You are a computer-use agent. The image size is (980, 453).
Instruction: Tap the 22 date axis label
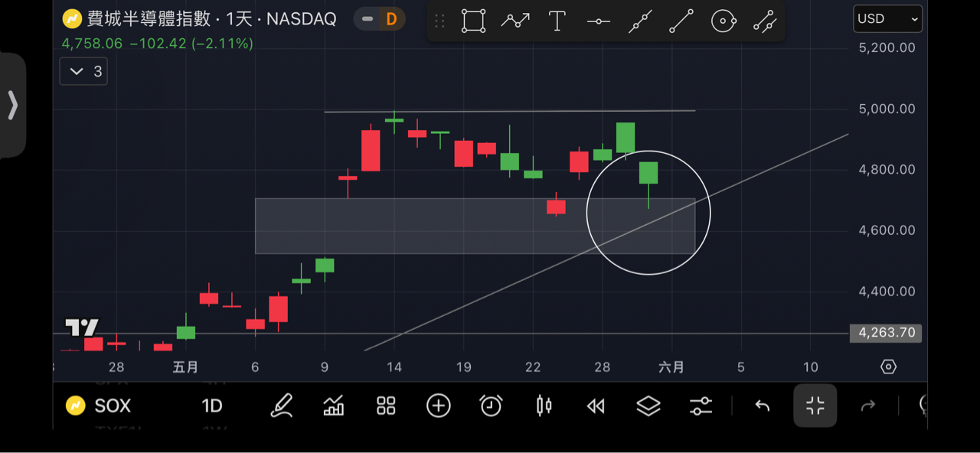tap(533, 367)
